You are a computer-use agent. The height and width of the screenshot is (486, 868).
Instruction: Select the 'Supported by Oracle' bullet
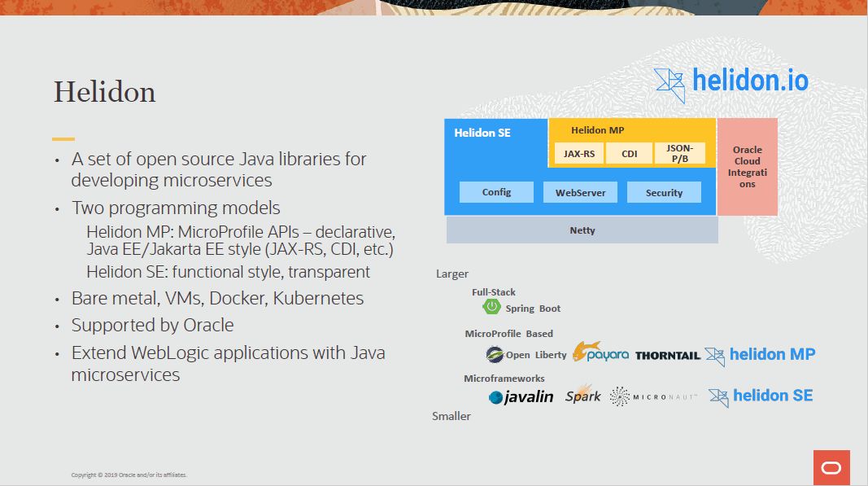click(152, 326)
